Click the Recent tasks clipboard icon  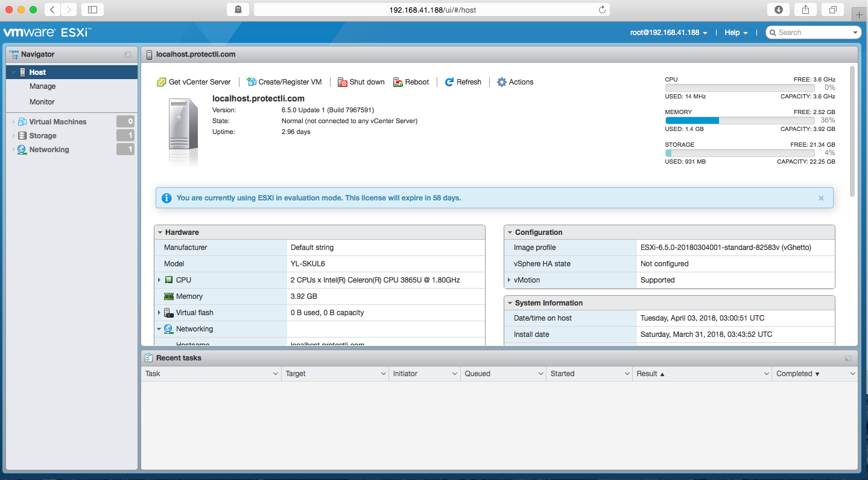[x=148, y=358]
